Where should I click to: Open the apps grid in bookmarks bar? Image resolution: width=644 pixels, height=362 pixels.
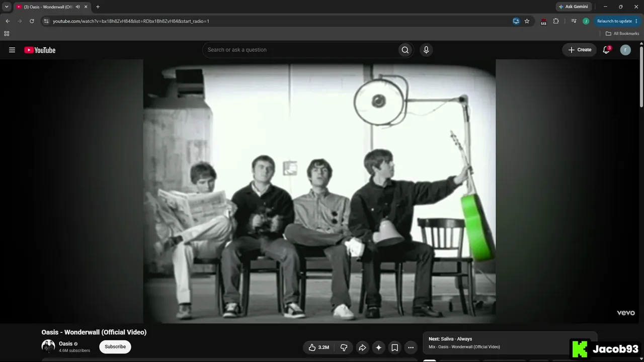(x=7, y=34)
